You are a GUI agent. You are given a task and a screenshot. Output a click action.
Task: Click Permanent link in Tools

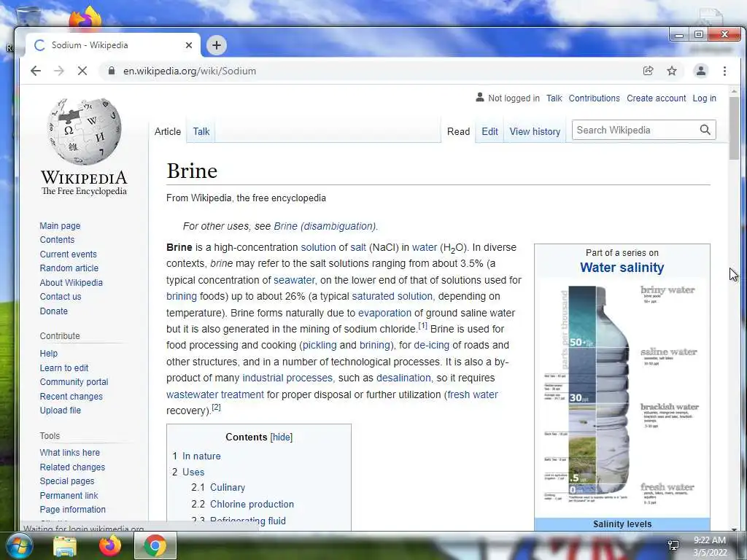pos(69,495)
